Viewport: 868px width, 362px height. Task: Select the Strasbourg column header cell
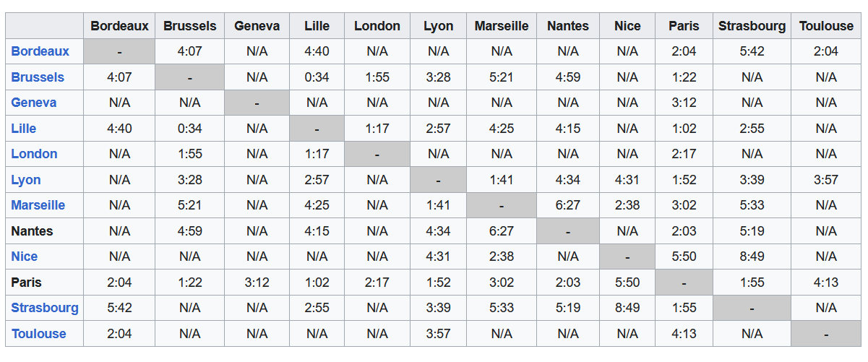point(752,26)
